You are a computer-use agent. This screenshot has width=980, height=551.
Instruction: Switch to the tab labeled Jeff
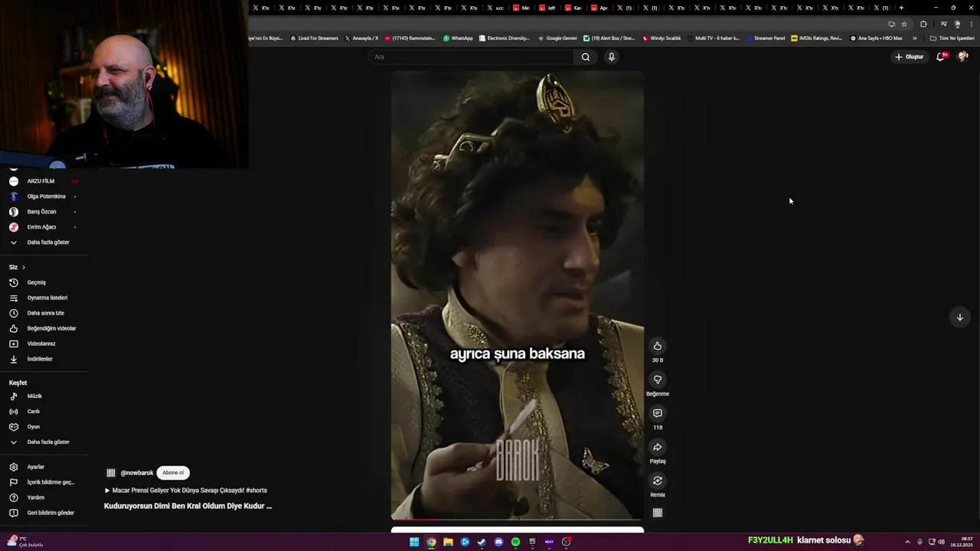pos(547,8)
